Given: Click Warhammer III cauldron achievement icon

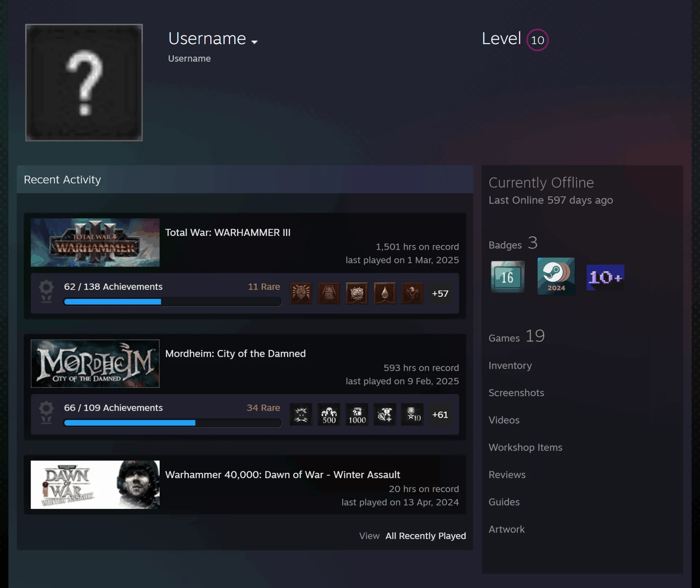Looking at the screenshot, I should pos(357,293).
